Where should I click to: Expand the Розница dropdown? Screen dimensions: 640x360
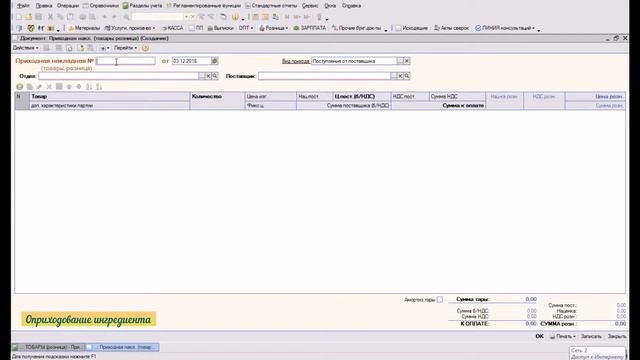click(273, 28)
